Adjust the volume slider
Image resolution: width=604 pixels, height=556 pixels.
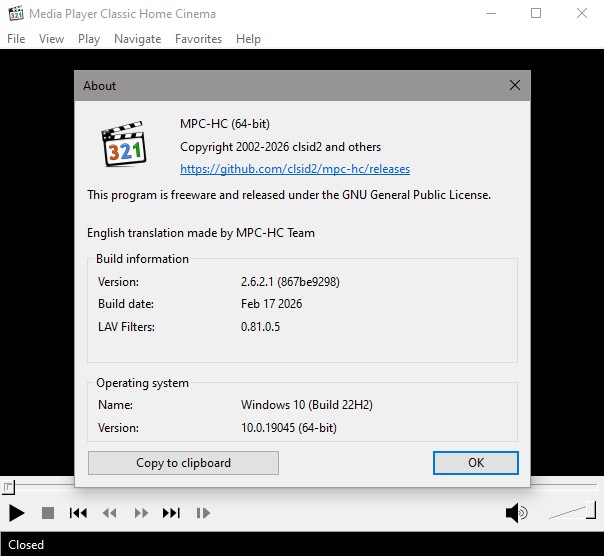pyautogui.click(x=572, y=512)
